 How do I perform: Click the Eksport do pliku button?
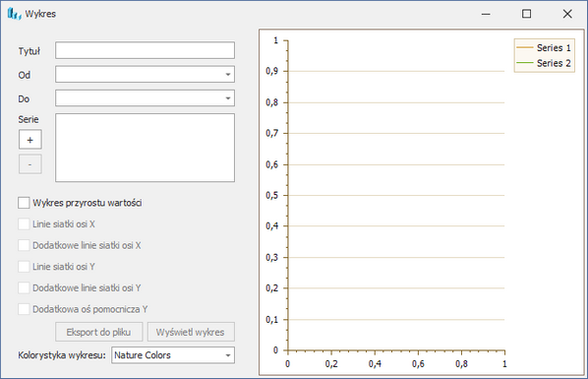pyautogui.click(x=99, y=332)
